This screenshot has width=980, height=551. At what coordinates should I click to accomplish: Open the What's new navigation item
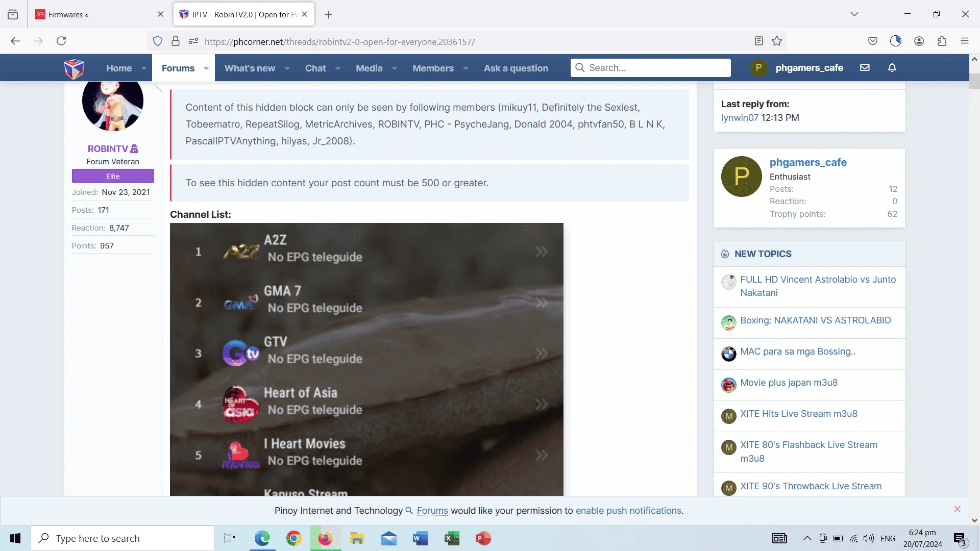pos(250,68)
